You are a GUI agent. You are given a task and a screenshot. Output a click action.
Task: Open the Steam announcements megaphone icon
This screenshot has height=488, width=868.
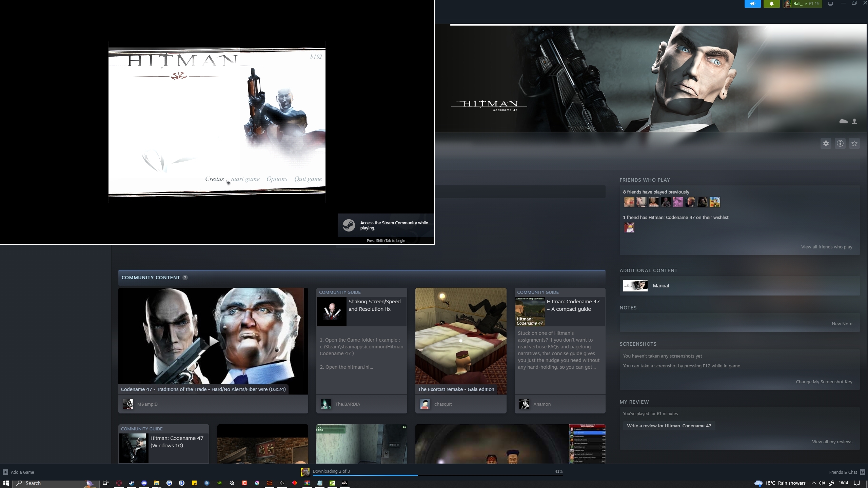pyautogui.click(x=752, y=4)
